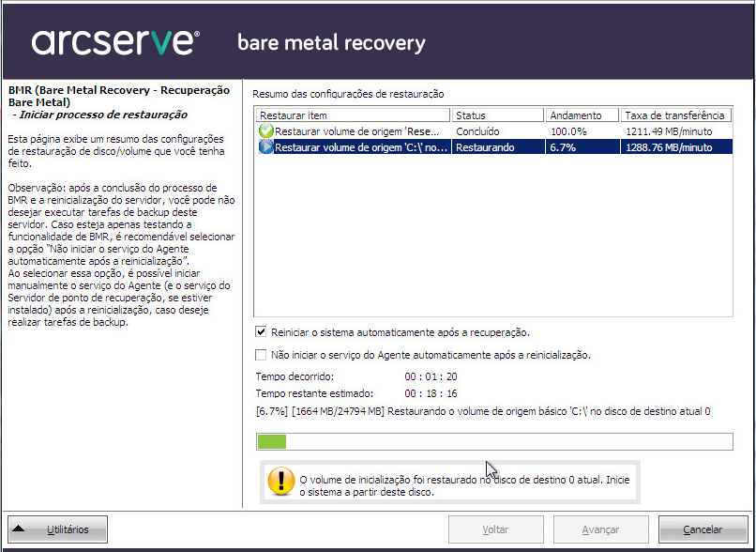Screen dimensions: 756x552
Task: Click the 'Andamento' column header
Action: tap(582, 115)
